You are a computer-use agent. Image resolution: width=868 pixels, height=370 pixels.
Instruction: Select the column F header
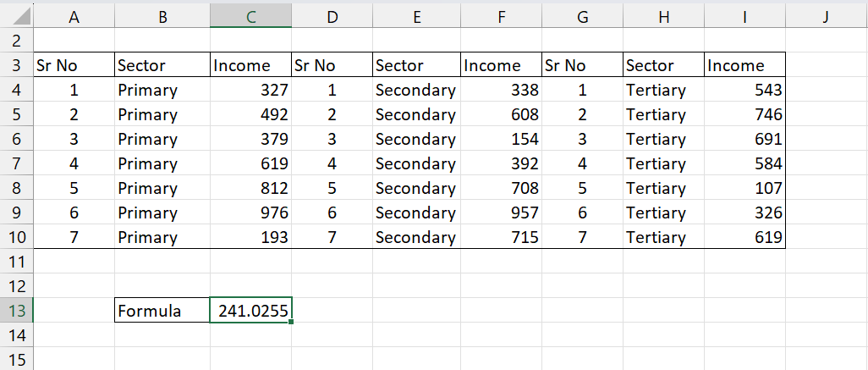[x=501, y=14]
